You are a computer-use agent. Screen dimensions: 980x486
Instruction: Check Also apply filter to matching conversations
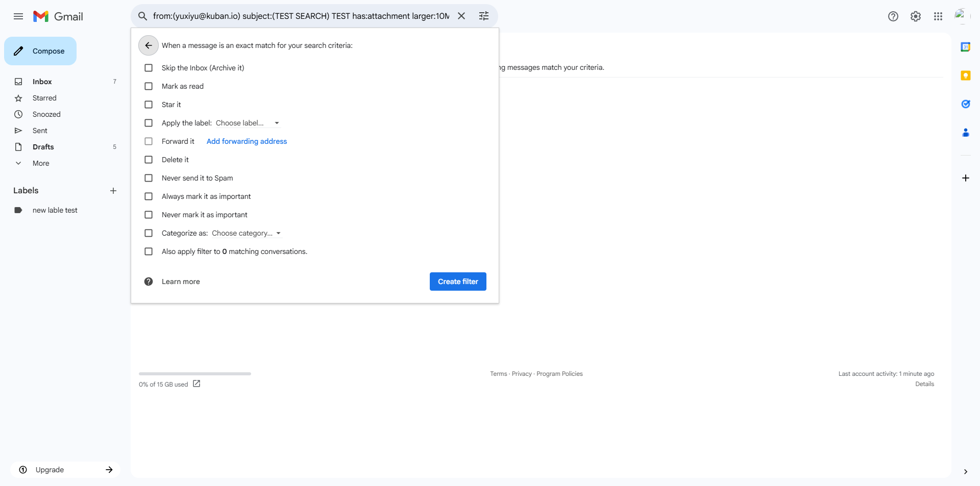pos(149,251)
